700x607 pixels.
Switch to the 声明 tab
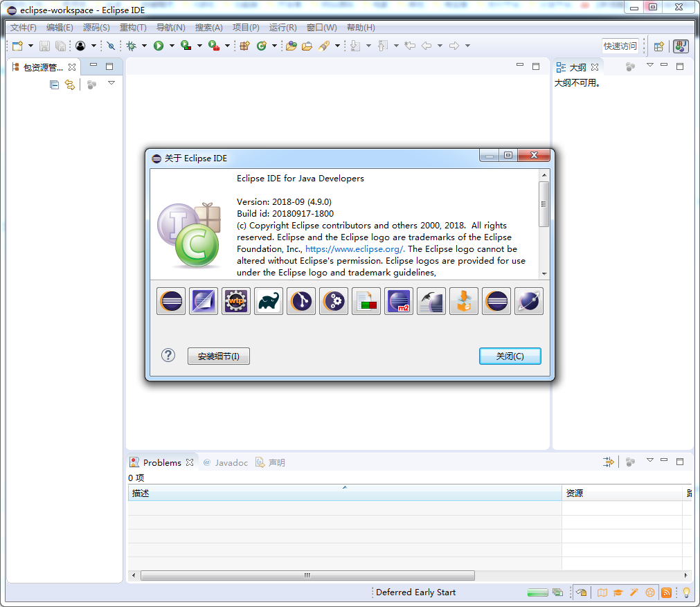(x=271, y=462)
